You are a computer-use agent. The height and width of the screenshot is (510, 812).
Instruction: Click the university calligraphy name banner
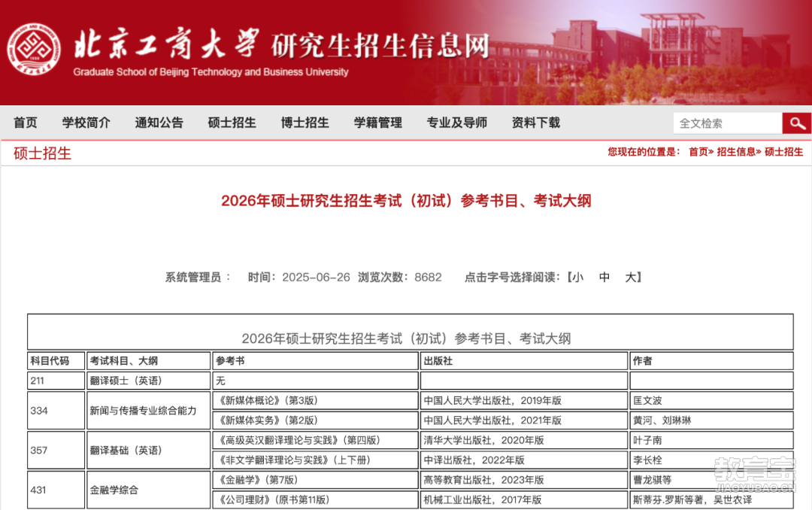(x=167, y=46)
